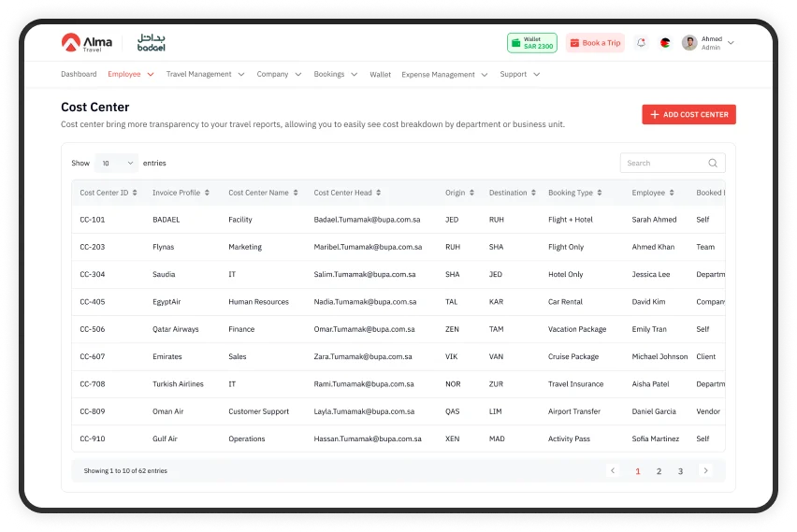
Task: Go to next page arrow
Action: click(705, 470)
